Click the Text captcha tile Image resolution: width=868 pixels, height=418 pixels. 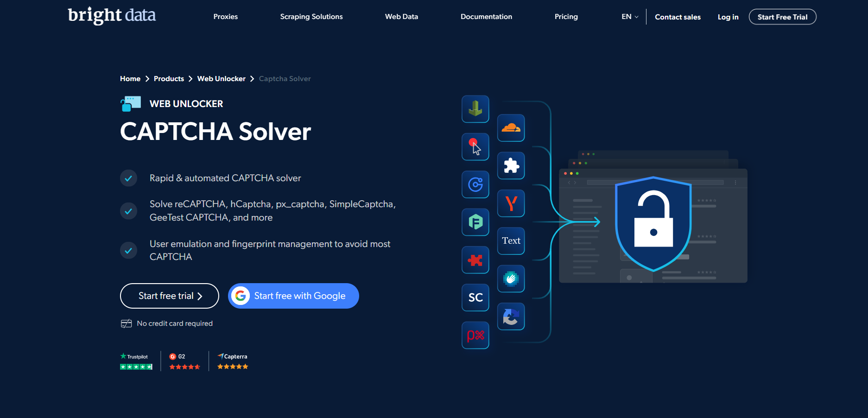coord(511,241)
